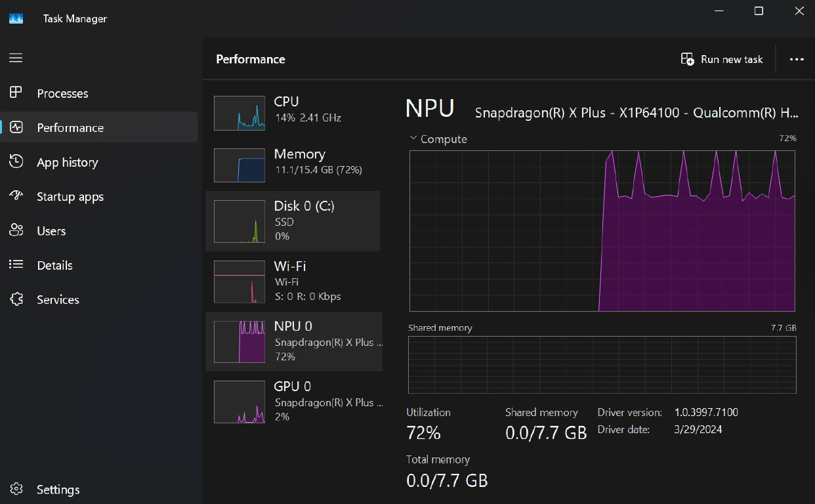Click the NPU heading title
The image size is (815, 504).
[430, 108]
